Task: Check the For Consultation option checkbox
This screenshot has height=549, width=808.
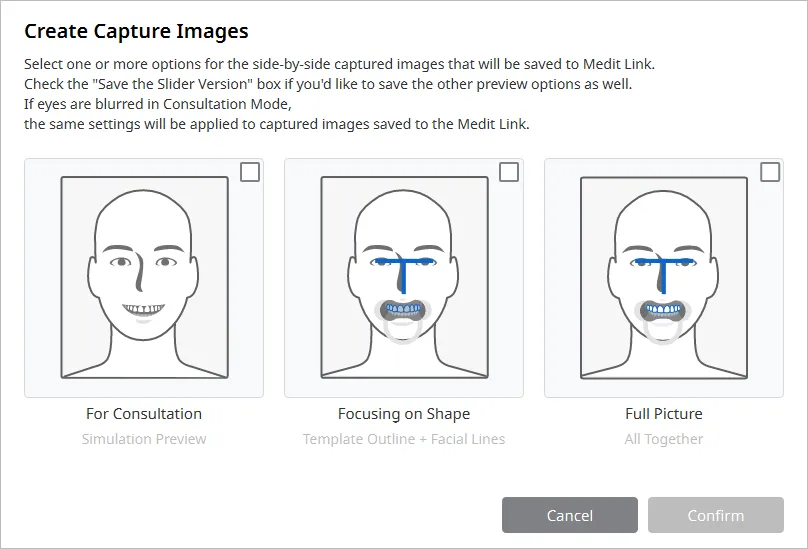Action: (x=250, y=172)
